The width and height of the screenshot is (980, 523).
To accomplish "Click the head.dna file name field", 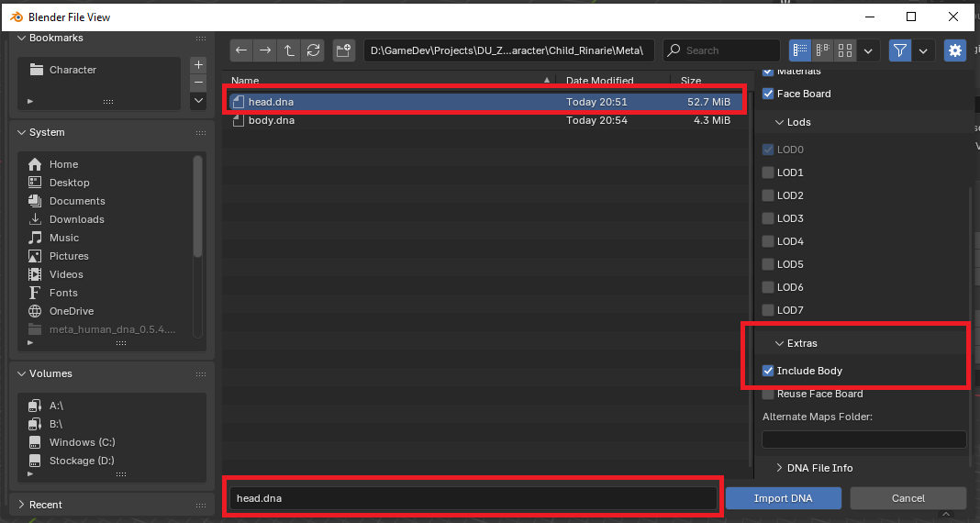I will 473,498.
